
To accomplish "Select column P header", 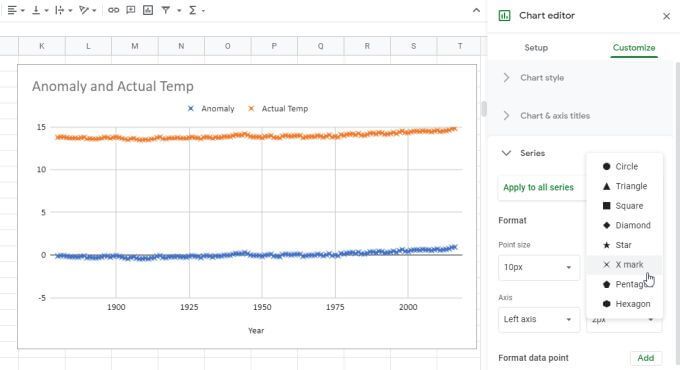I will [274, 46].
